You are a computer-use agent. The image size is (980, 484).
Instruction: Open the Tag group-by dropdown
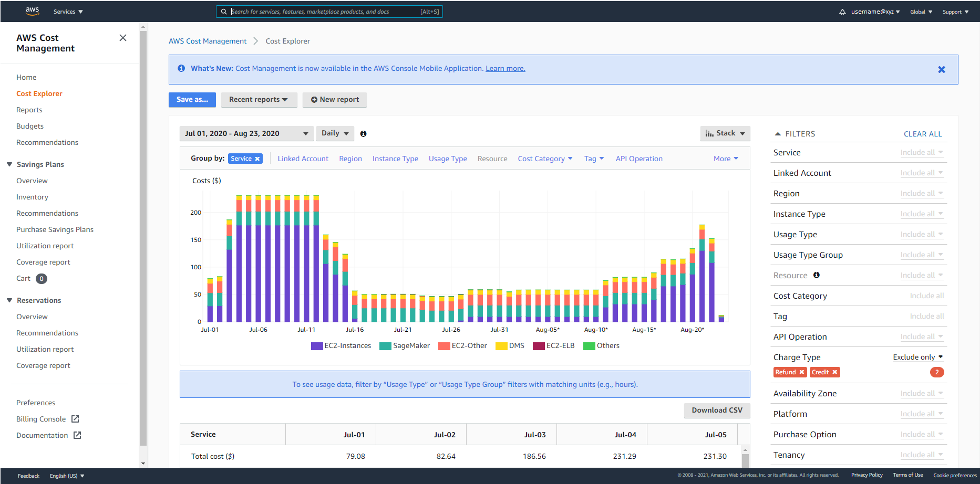594,159
